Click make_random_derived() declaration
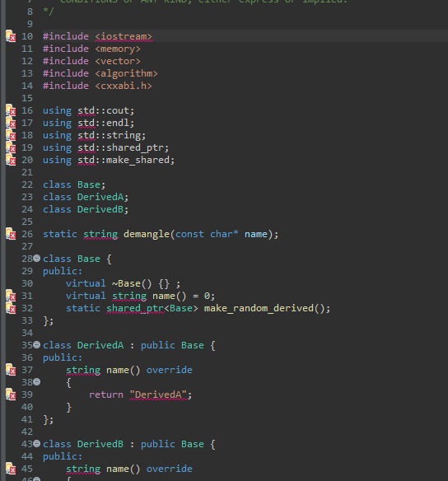This screenshot has height=481, width=448. pos(264,308)
